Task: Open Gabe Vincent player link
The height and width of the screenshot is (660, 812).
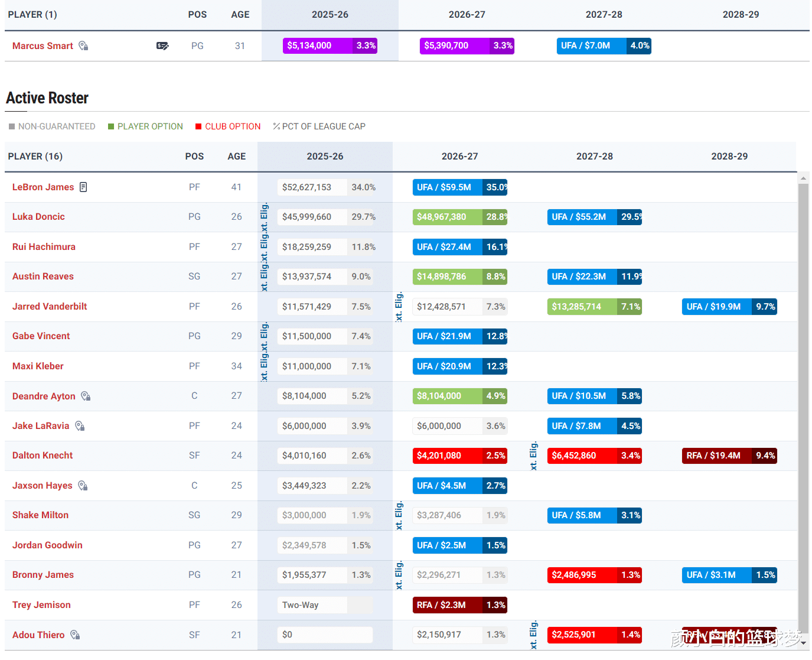Action: [x=41, y=336]
